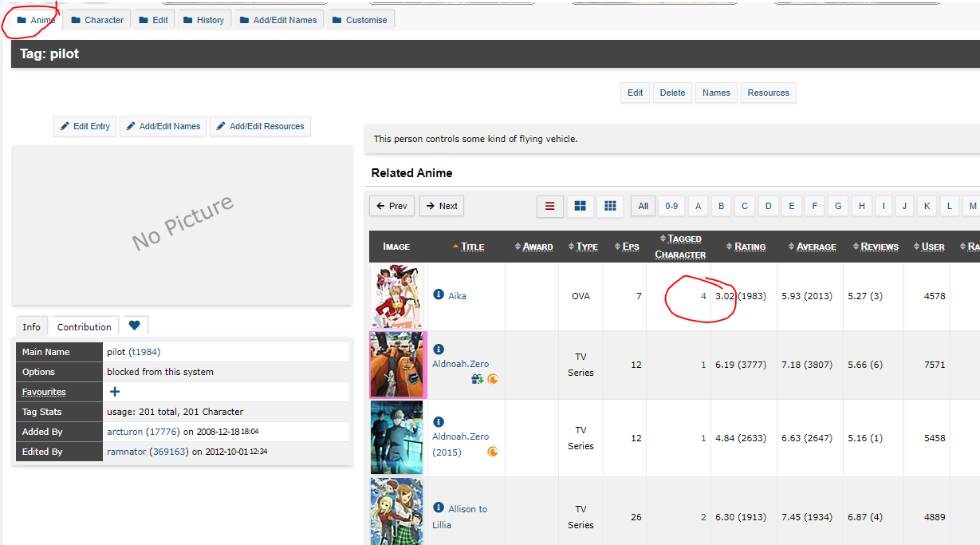The height and width of the screenshot is (545, 980).
Task: Open the heart favourites tab
Action: [x=134, y=326]
